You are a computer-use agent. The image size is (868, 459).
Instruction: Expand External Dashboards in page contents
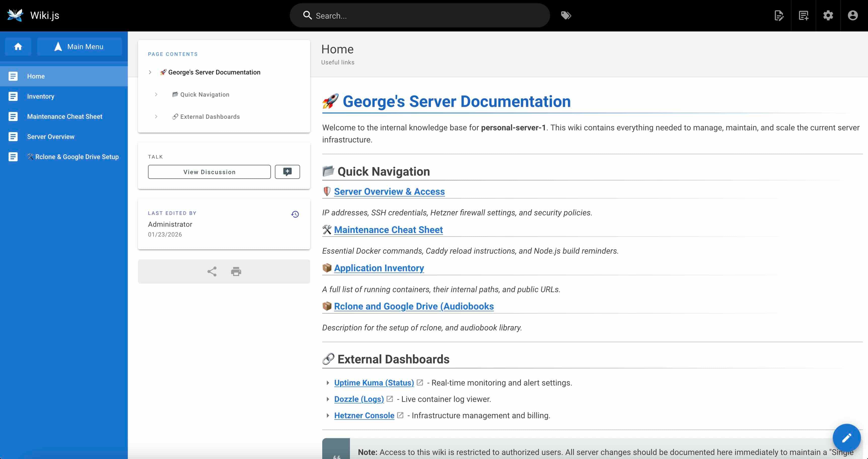point(156,117)
